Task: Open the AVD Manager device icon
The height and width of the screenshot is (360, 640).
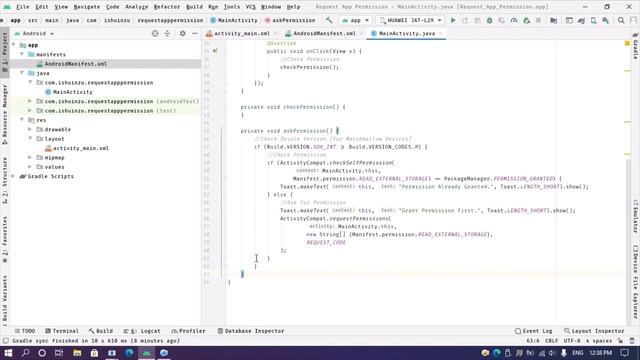Action: (x=593, y=20)
